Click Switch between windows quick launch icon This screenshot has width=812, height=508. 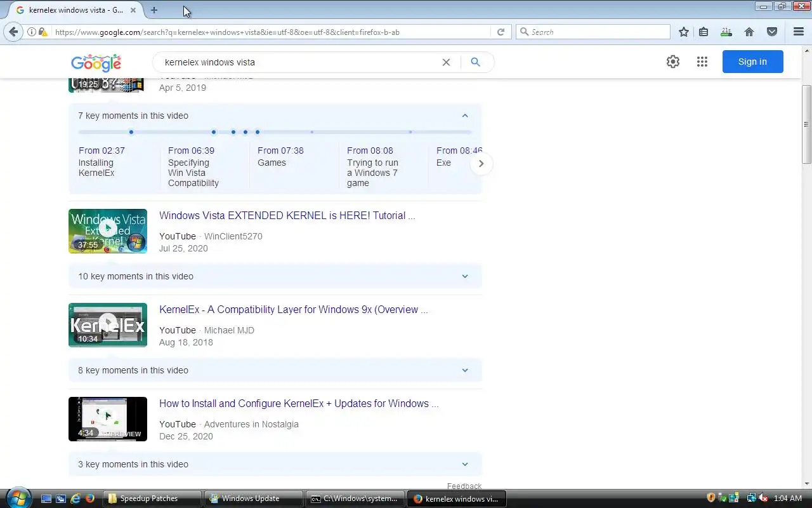tap(61, 498)
